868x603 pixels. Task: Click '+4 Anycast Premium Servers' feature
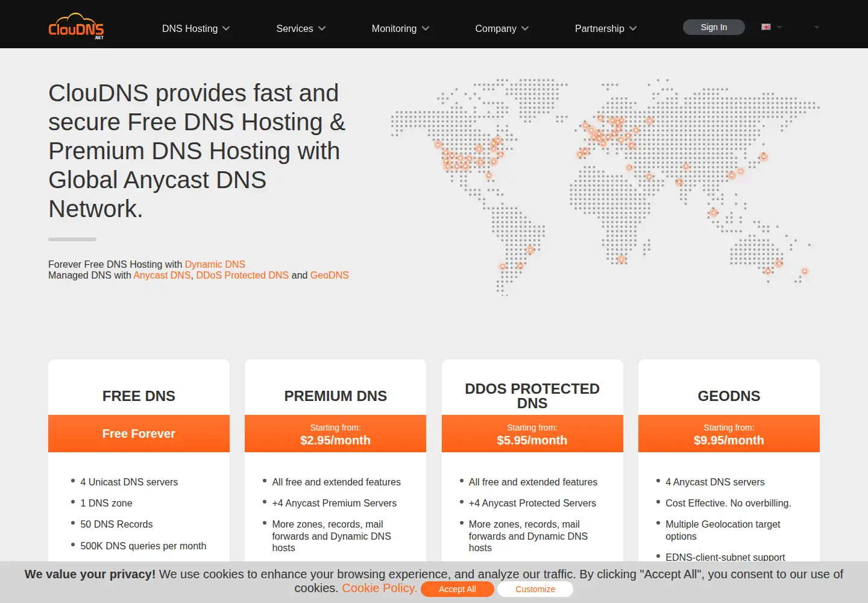tap(335, 503)
